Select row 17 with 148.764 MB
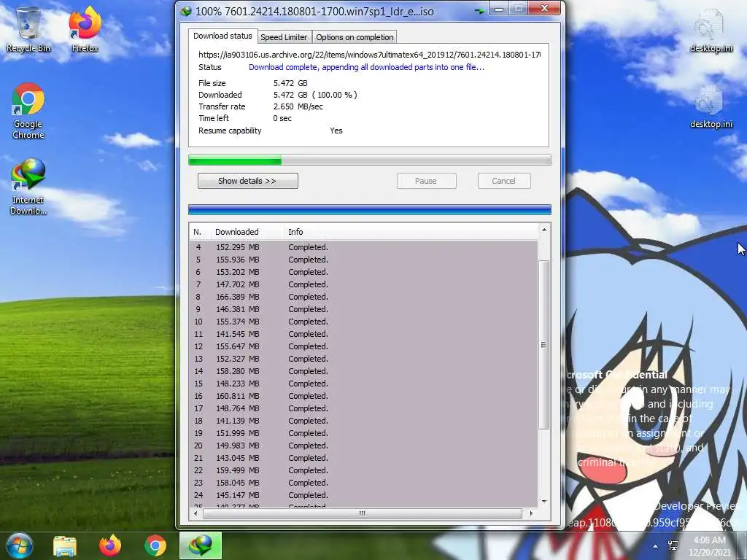 (363, 408)
